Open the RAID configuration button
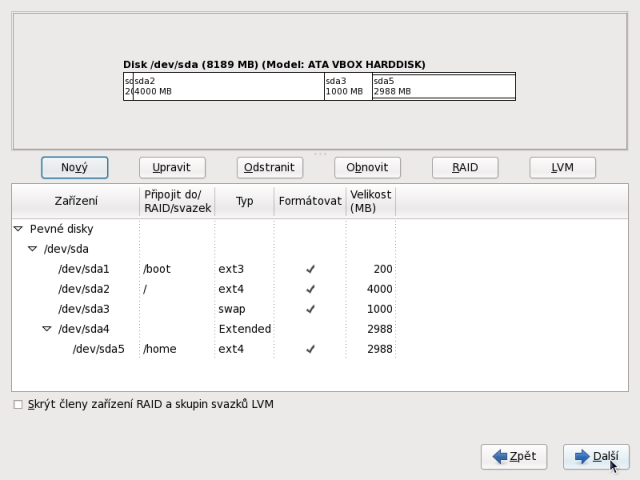Screen dimensions: 640x480 (x=464, y=167)
